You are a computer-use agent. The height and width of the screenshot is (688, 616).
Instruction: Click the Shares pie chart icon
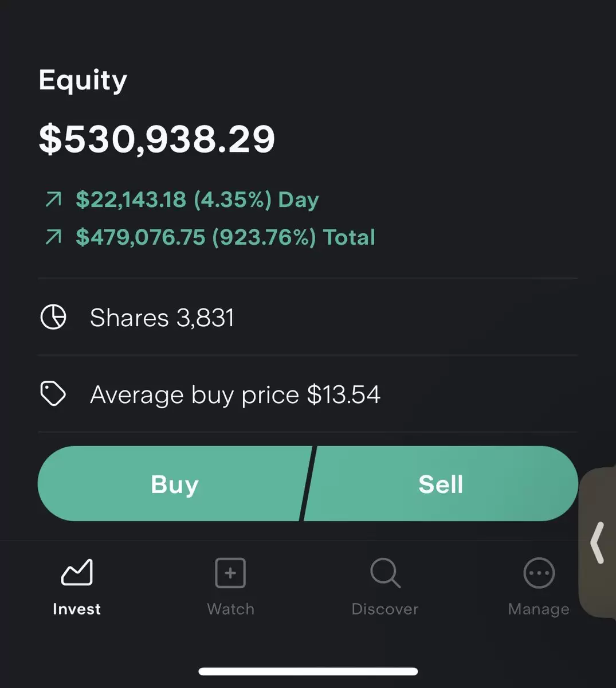click(53, 317)
